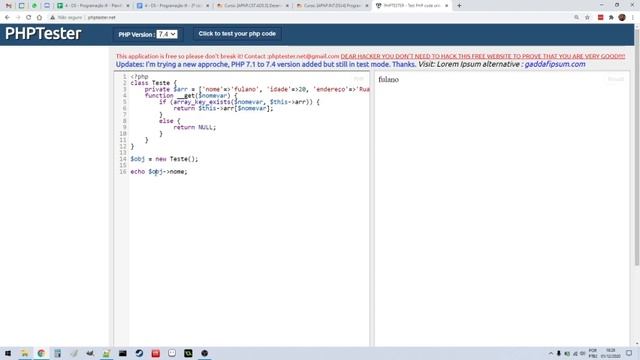
Task: Click the DEAR HACKER warning link
Action: point(482,56)
